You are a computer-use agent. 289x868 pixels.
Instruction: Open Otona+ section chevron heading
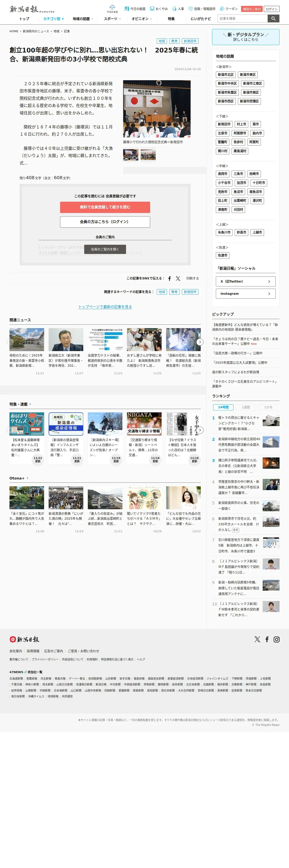19,478
